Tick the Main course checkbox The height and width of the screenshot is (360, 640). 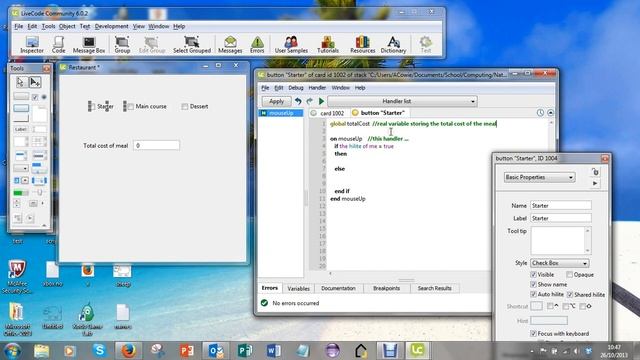131,107
